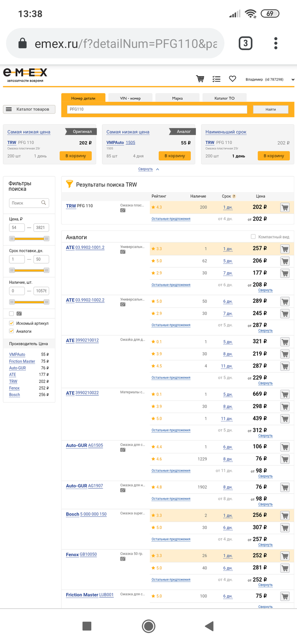Collapse offers for ATE 3990210012
297x644 pixels.
[x=265, y=383]
